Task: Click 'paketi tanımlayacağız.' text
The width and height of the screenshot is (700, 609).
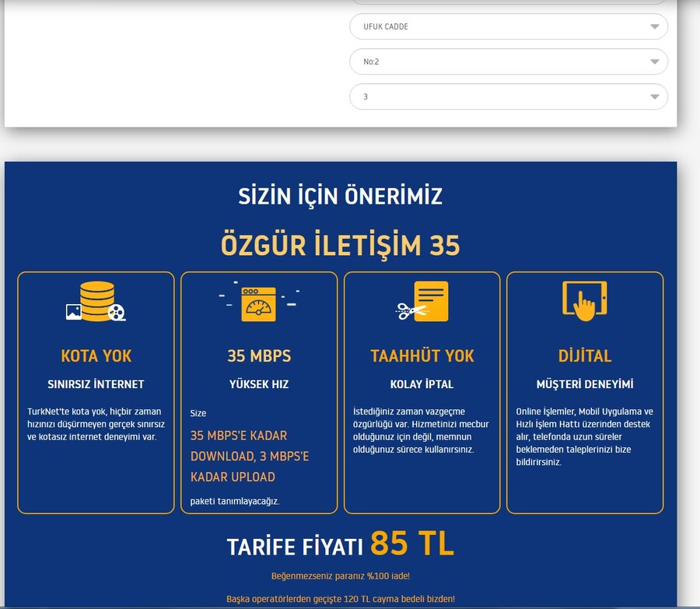Action: 235,501
